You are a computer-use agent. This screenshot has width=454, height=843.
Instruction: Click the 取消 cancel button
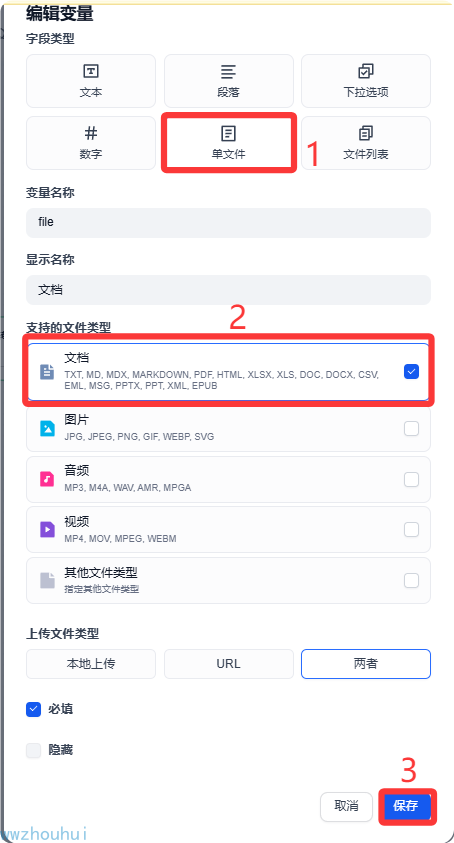click(x=346, y=806)
